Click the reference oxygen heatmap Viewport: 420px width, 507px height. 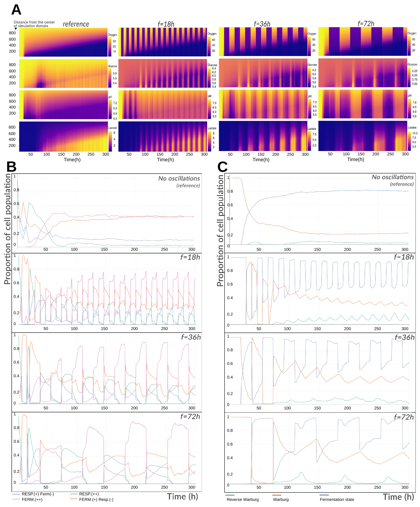pyautogui.click(x=63, y=42)
